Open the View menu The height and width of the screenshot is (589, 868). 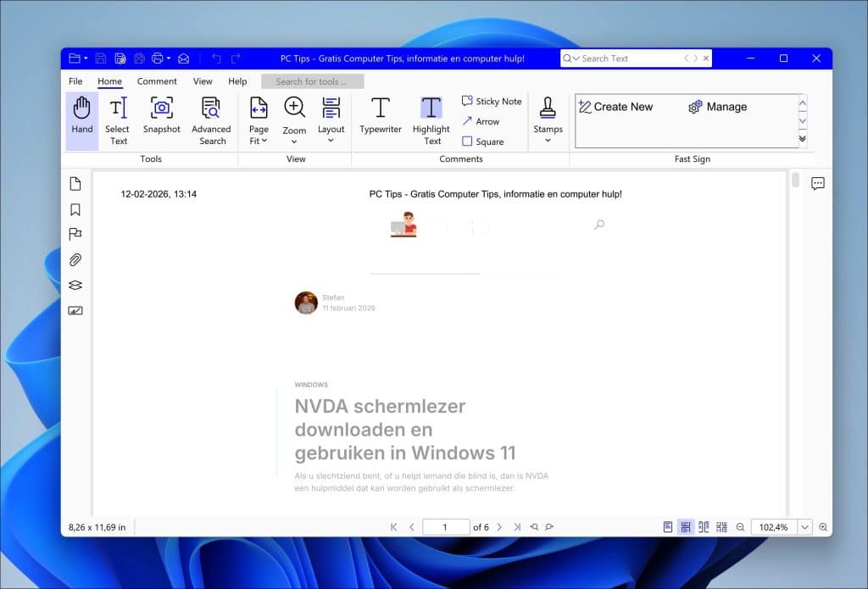[203, 81]
